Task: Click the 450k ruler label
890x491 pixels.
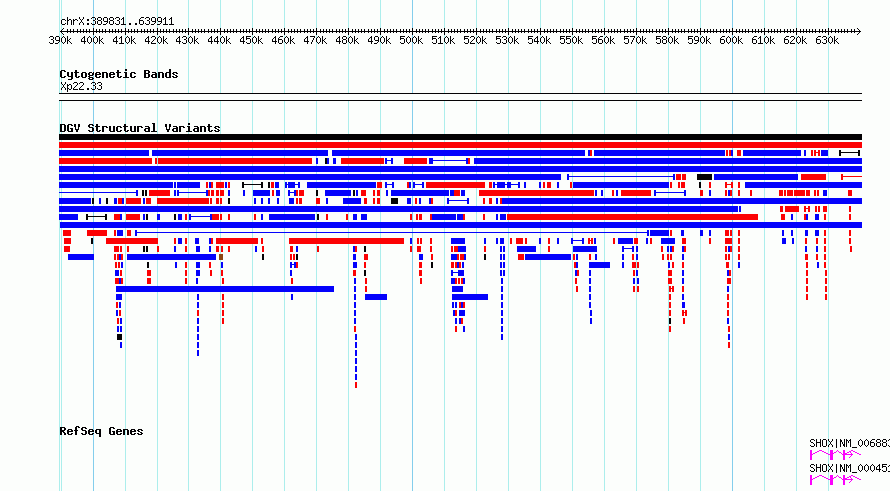Action: coord(251,41)
